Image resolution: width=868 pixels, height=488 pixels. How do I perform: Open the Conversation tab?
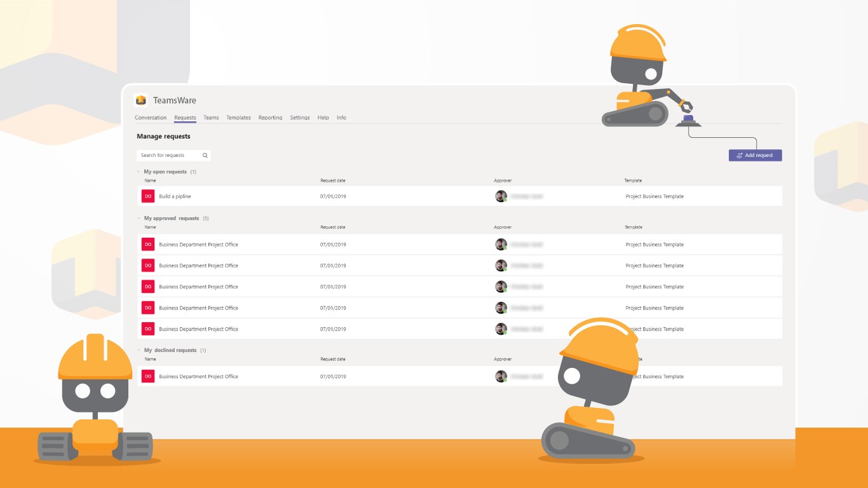coord(151,118)
